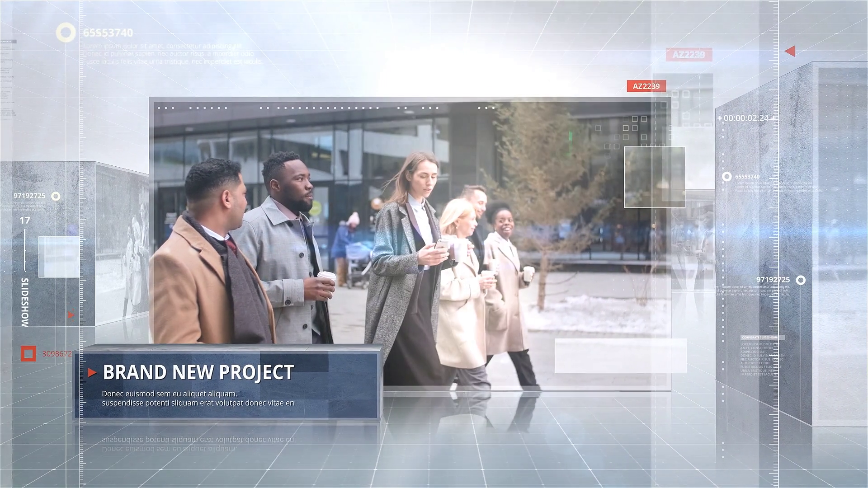Click the CORPORATE SLIDESHOW text block
868x488 pixels.
point(762,338)
